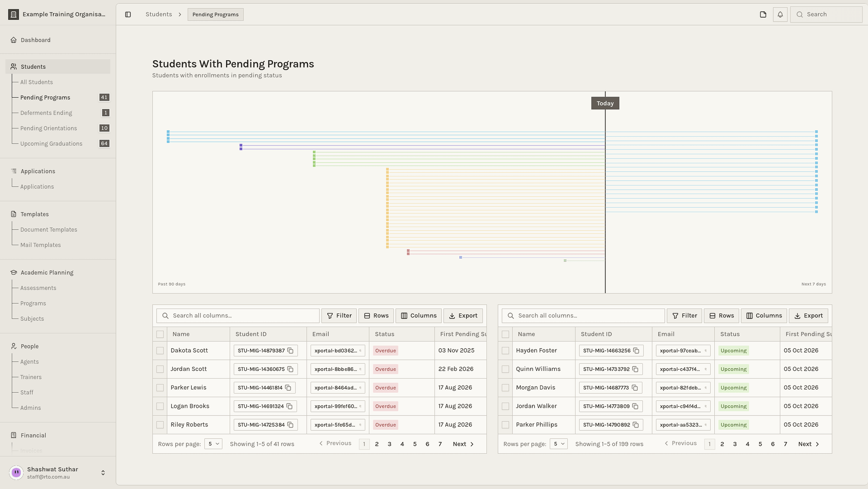Click the Today timeline marker
868x489 pixels.
tap(605, 103)
